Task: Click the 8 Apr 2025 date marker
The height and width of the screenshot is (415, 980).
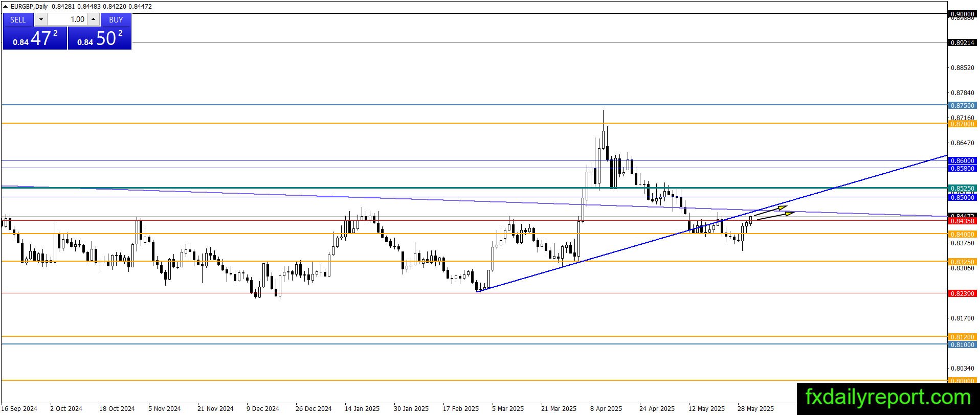Action: pos(606,408)
